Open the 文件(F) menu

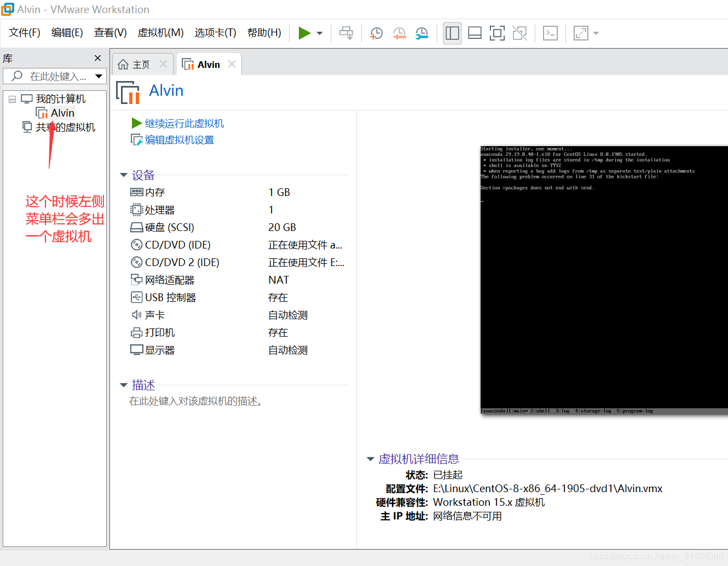[25, 33]
